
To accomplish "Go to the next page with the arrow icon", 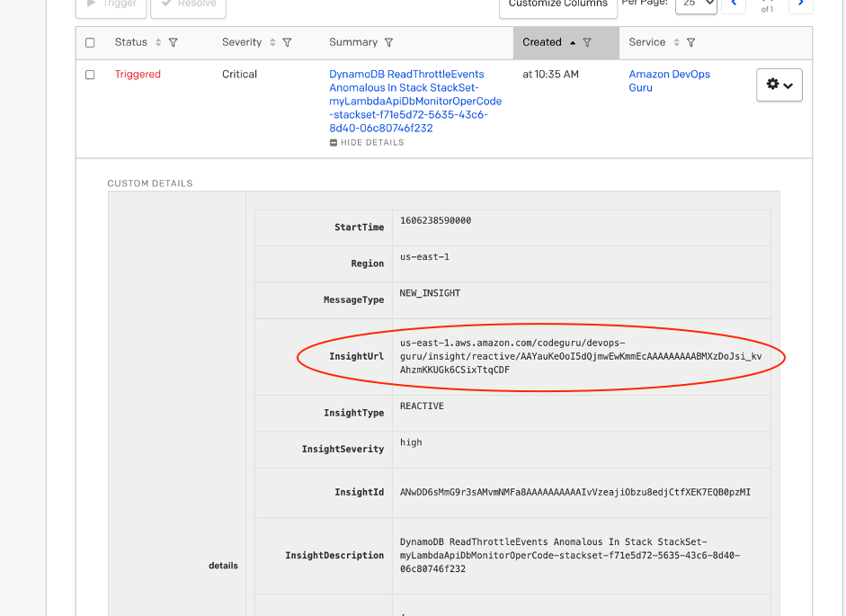I will pyautogui.click(x=799, y=4).
